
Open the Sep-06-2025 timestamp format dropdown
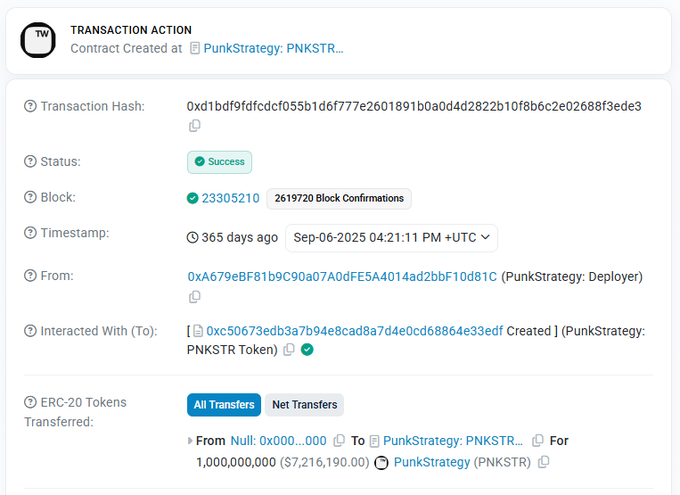pos(391,238)
